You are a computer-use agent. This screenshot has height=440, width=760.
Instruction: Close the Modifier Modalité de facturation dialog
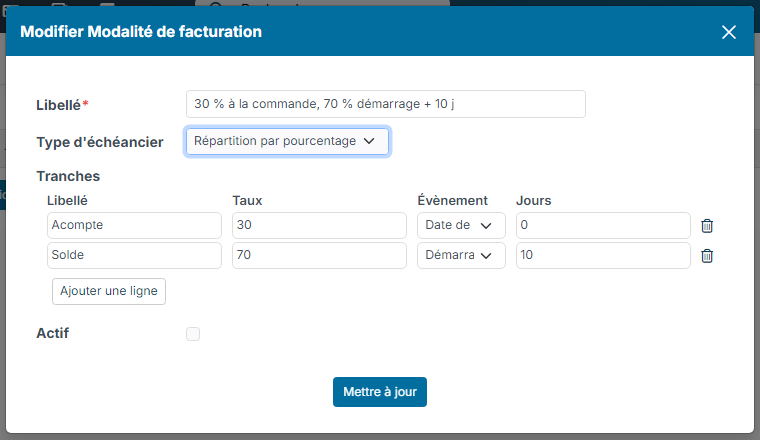pyautogui.click(x=728, y=32)
